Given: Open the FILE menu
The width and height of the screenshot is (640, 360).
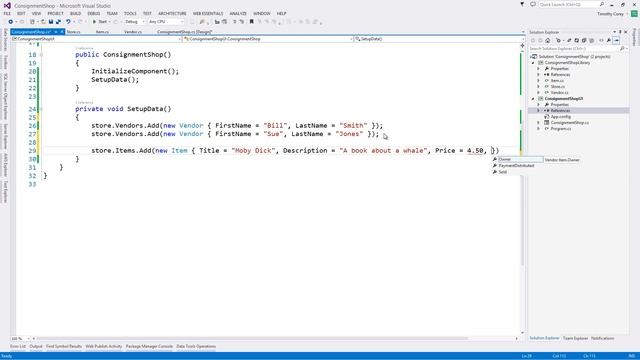Looking at the screenshot, I should point(7,13).
